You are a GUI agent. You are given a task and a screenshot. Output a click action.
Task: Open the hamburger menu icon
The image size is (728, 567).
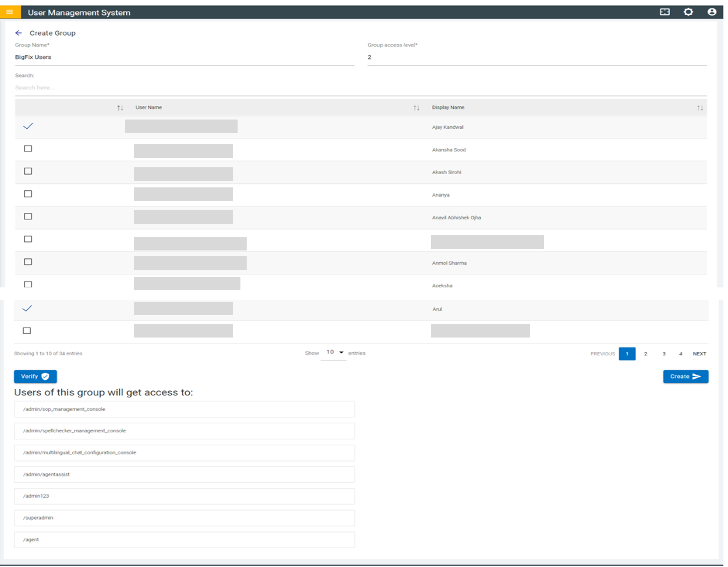[x=10, y=12]
